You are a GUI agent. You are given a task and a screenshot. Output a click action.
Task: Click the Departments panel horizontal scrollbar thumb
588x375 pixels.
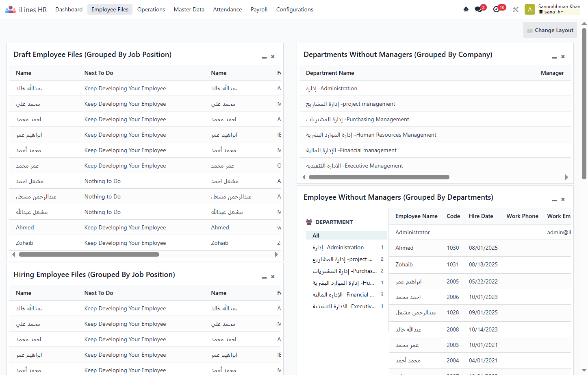coord(379,177)
